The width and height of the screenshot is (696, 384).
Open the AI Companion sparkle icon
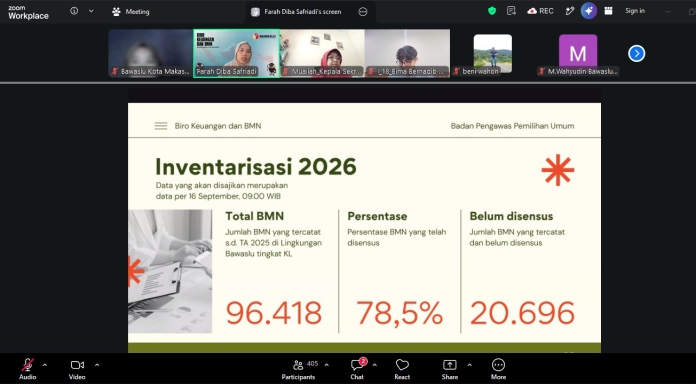tap(589, 11)
